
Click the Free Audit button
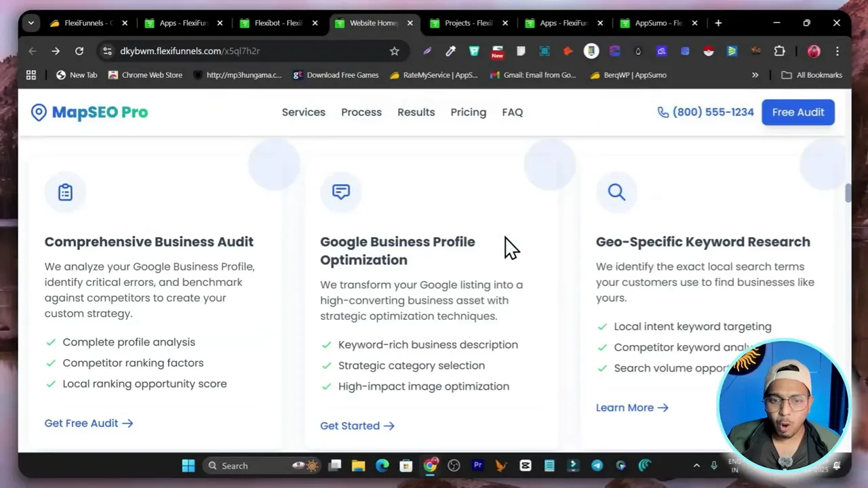pos(797,112)
